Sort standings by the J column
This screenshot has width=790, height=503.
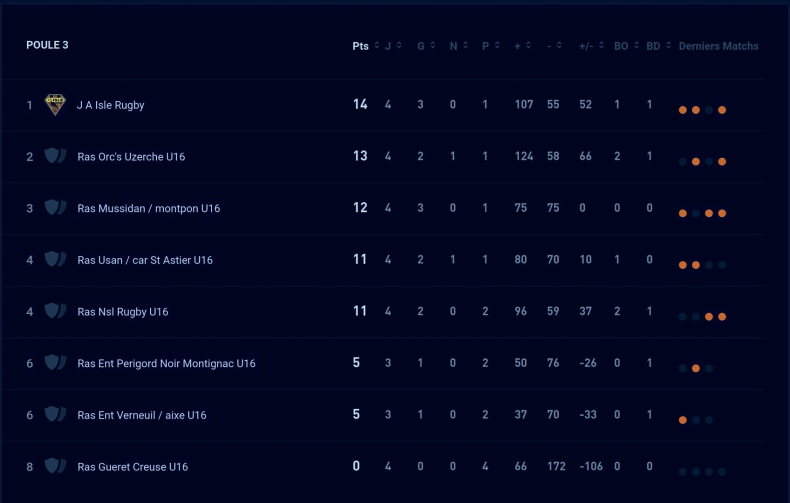click(x=390, y=46)
